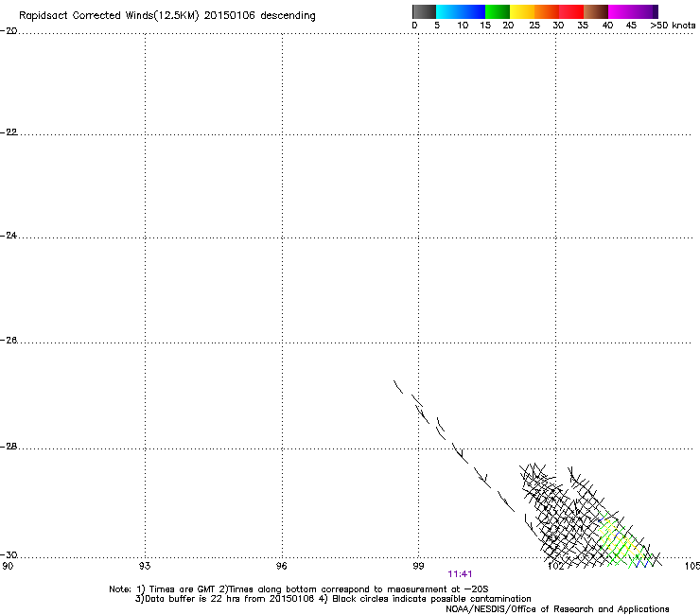Click the longitude label 93
700x615 pixels.
[145, 566]
